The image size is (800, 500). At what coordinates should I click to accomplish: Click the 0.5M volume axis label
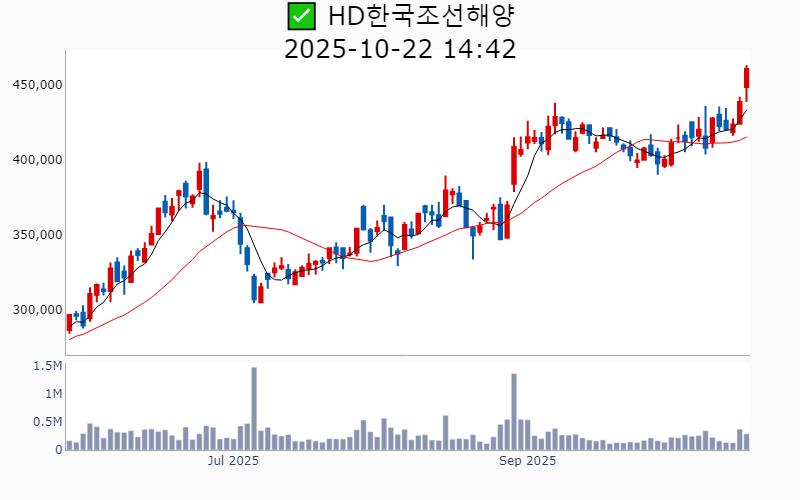[47, 422]
